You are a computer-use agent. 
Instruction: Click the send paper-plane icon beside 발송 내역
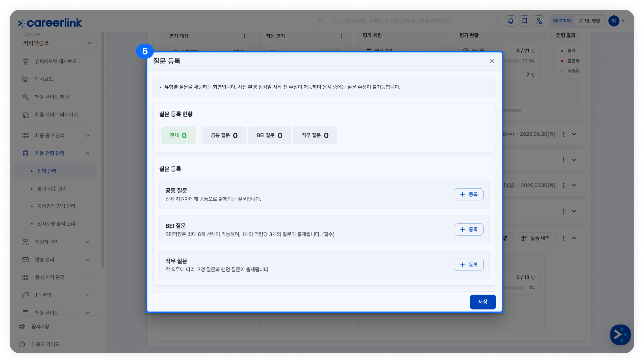point(505,238)
